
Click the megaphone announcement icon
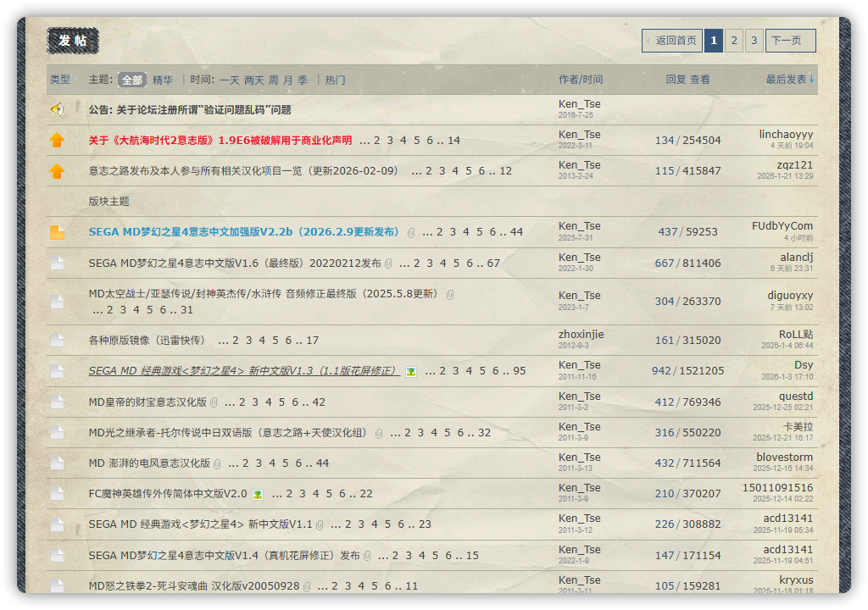coord(57,109)
